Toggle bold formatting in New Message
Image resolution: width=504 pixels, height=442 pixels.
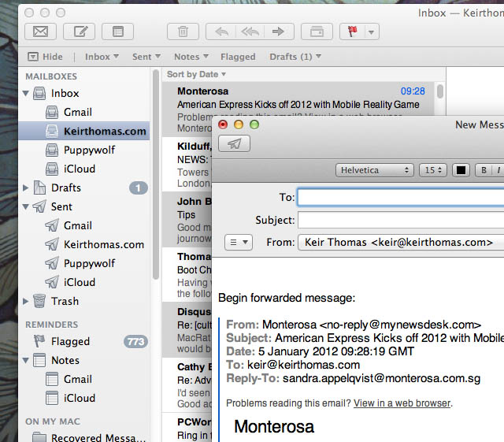(x=484, y=170)
